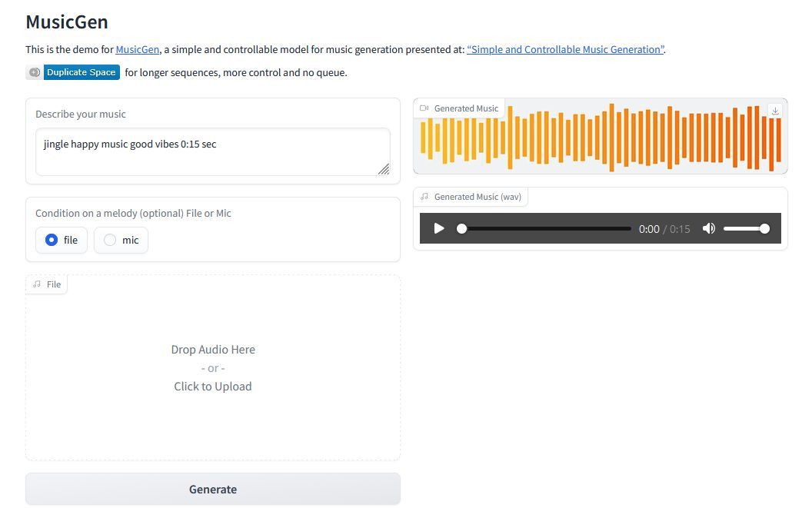Click the music note icon beside Generated Music (wav)

pyautogui.click(x=424, y=197)
